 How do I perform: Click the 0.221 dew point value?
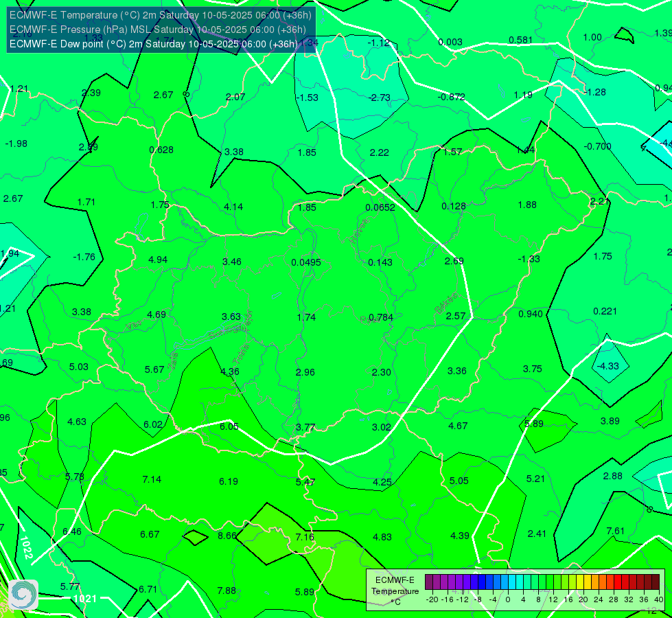[x=605, y=311]
